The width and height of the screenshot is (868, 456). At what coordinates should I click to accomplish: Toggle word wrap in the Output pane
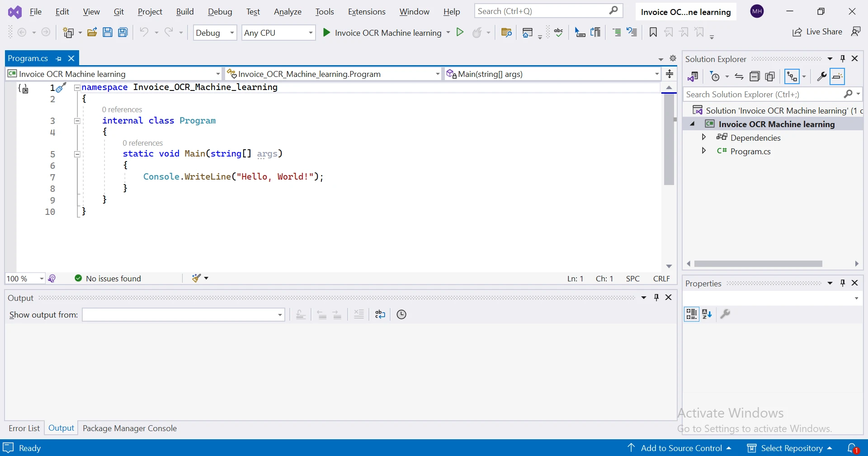coord(380,315)
